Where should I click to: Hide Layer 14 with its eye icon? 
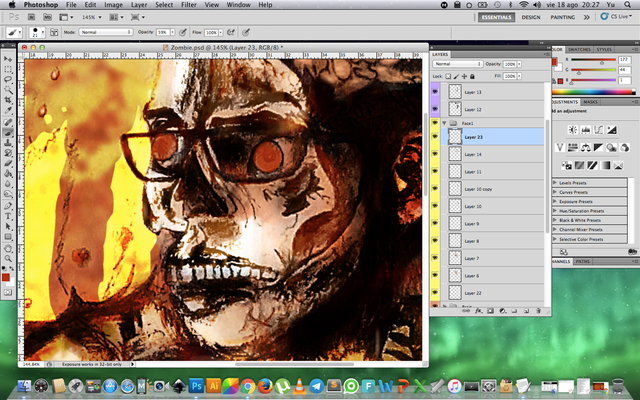point(436,155)
